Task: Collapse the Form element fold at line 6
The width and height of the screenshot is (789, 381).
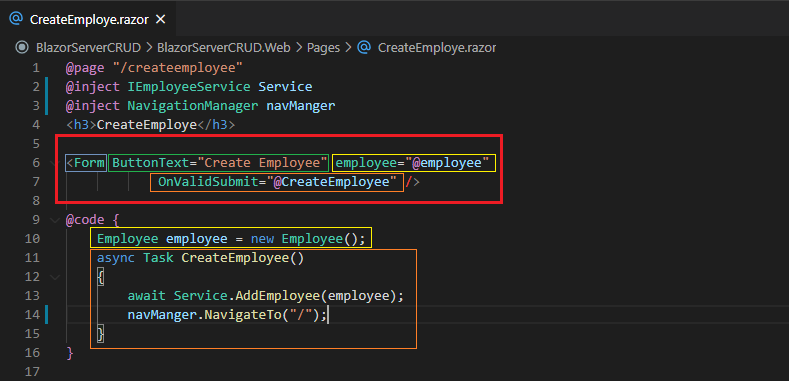Action: (54, 163)
